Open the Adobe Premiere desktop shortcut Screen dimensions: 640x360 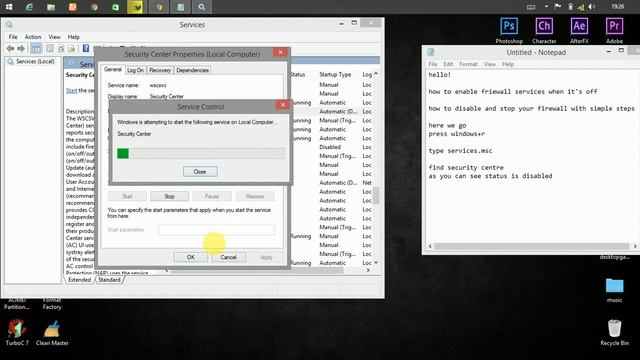(614, 30)
